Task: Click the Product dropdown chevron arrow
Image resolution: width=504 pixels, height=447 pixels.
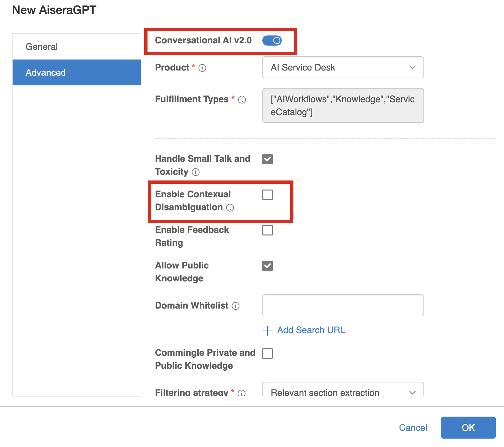Action: pyautogui.click(x=412, y=67)
